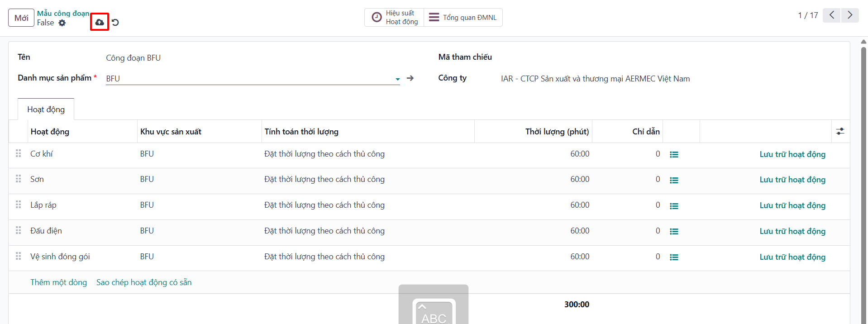Click Lưu trữ hoạt động for Đấu điện
Screen dimensions: 868x324
tap(792, 231)
